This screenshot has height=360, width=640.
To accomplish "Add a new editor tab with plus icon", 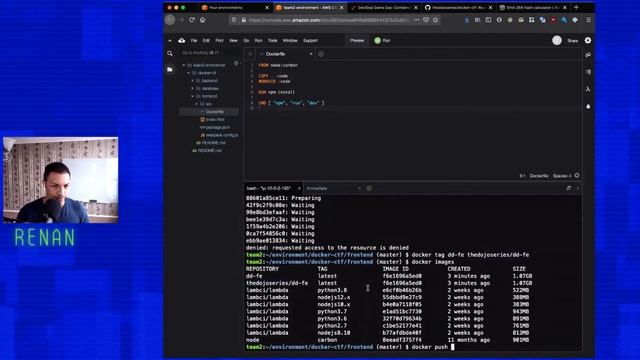I will click(x=321, y=54).
